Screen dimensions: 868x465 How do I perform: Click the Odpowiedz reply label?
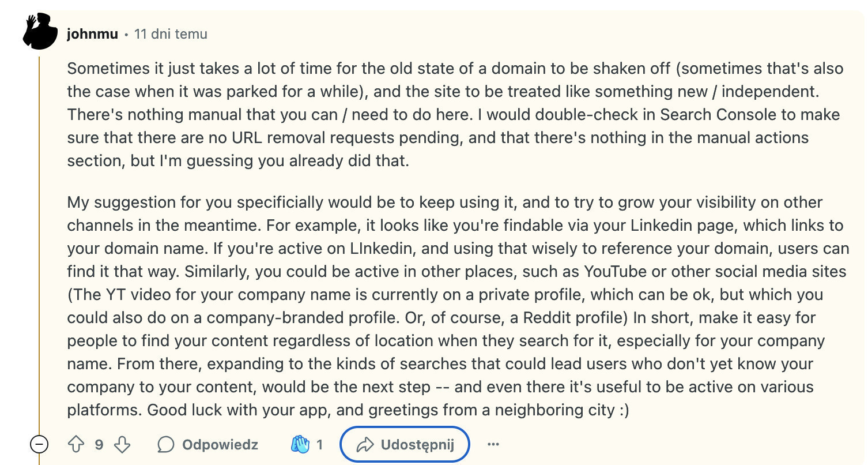pos(220,444)
